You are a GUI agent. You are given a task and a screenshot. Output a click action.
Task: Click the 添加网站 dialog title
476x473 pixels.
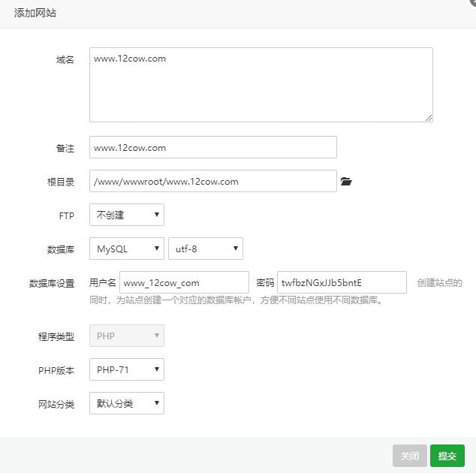point(35,14)
